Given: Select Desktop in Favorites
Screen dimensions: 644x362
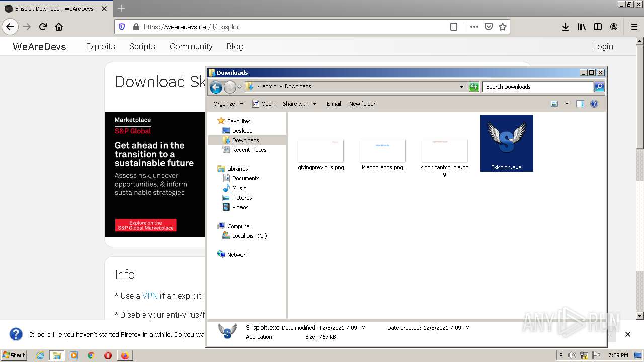Looking at the screenshot, I should click(242, 131).
